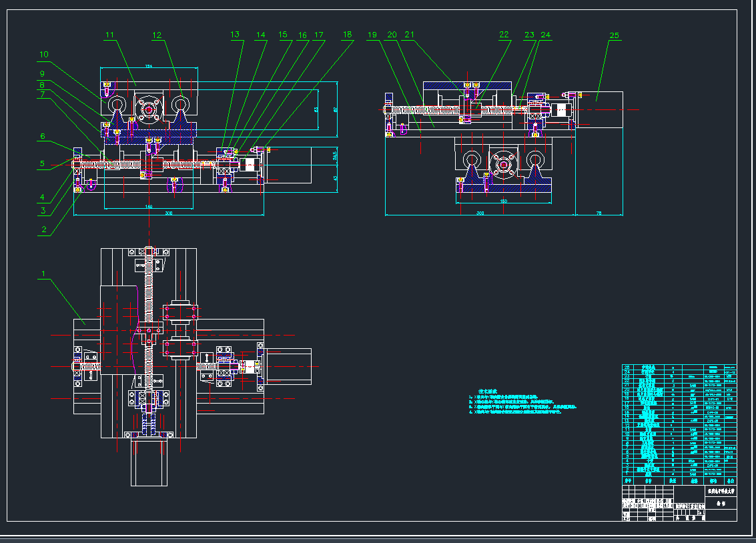This screenshot has height=543, width=756.
Task: Select part callout number 12
Action: click(x=157, y=35)
